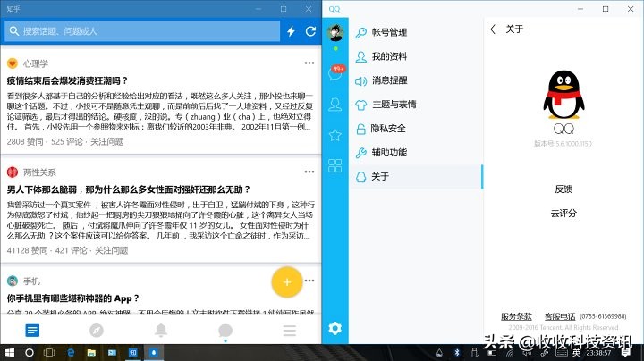Open the 服务条款 link
The height and width of the screenshot is (361, 644).
516,316
